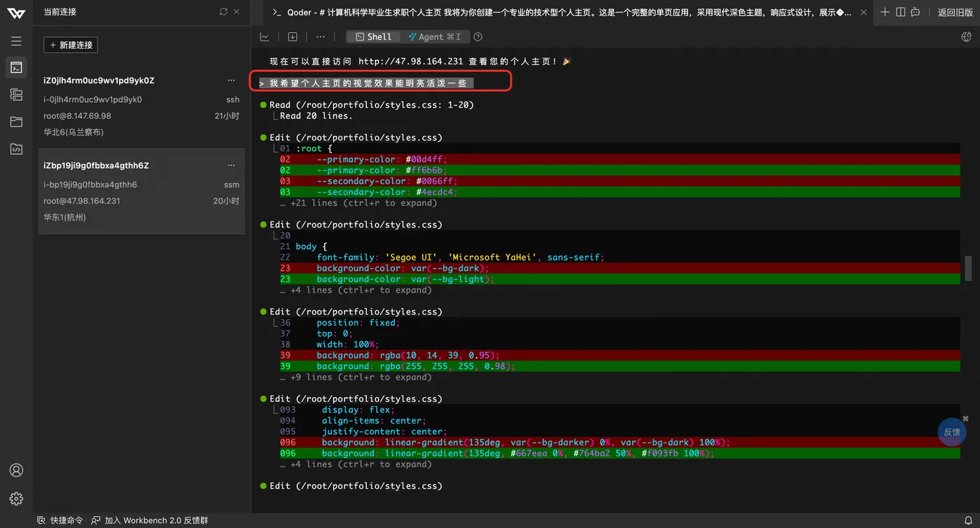Expand the '+9 lines' collapsed section
This screenshot has width=980, height=528.
tap(356, 377)
